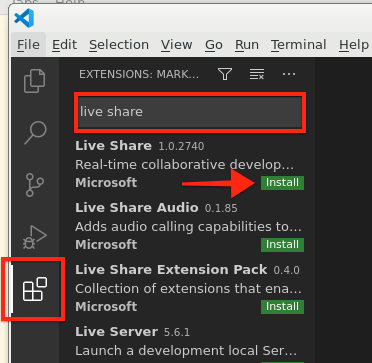Click the filter extensions funnel icon
Viewport: 372px width, 363px height.
pyautogui.click(x=225, y=74)
